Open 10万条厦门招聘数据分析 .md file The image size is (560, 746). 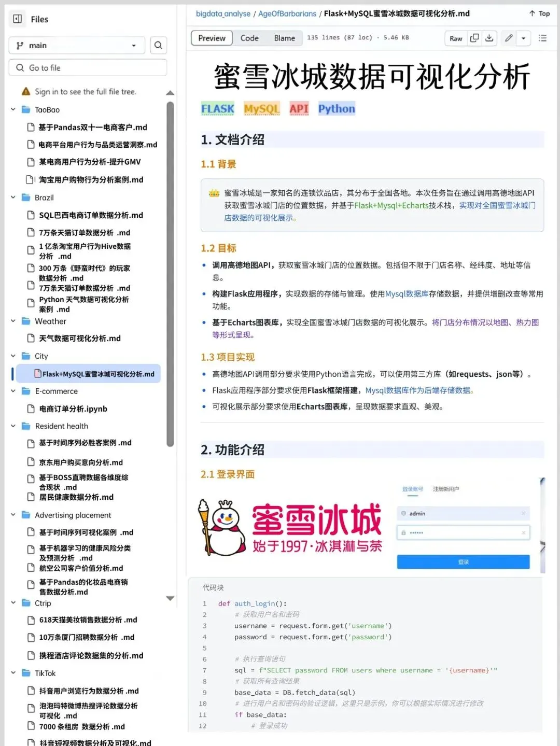click(x=87, y=638)
